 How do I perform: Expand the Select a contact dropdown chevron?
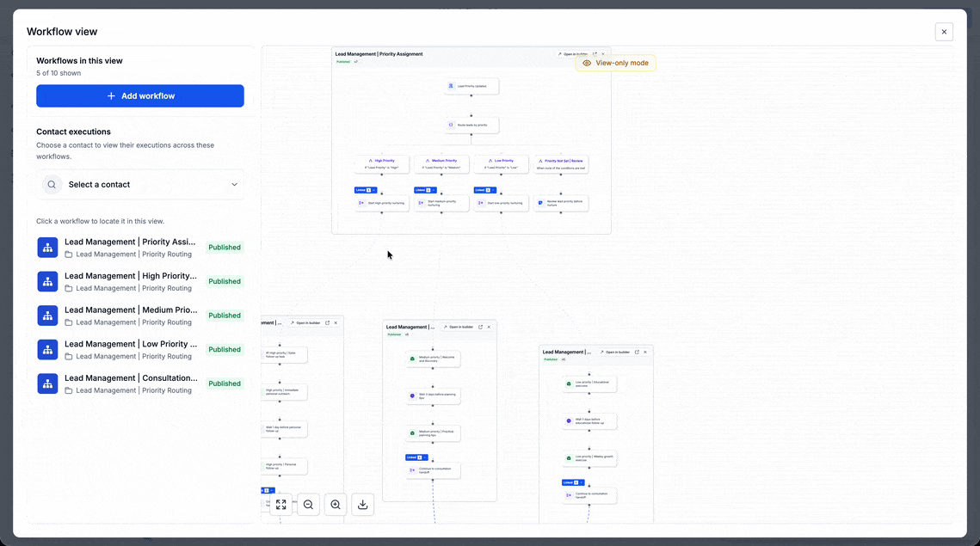234,184
